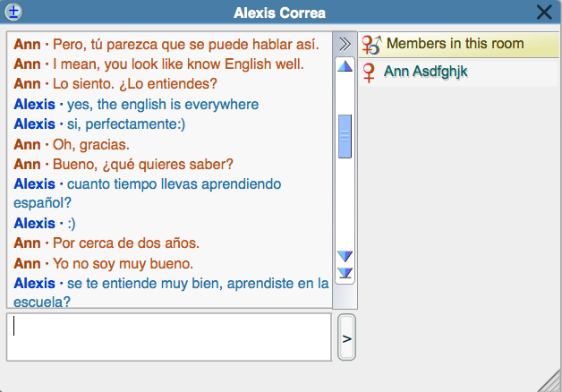Click the female icon beside Ann Asdfghjk

369,72
